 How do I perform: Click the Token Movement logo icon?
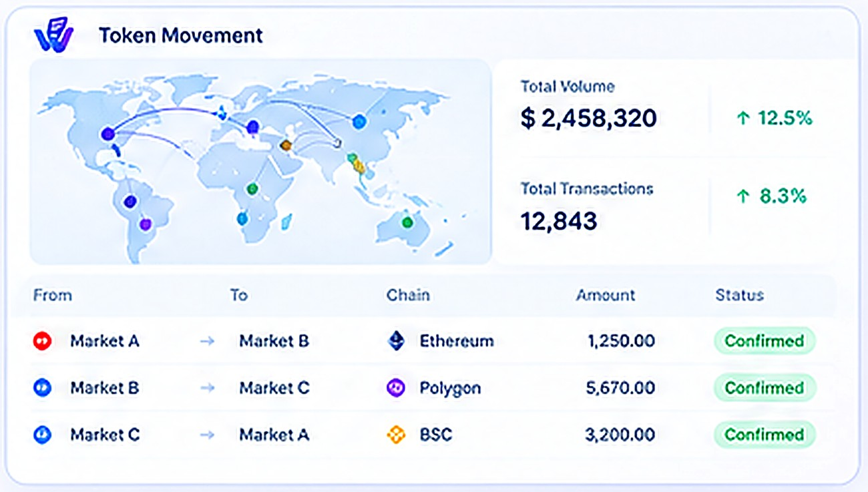pos(53,33)
